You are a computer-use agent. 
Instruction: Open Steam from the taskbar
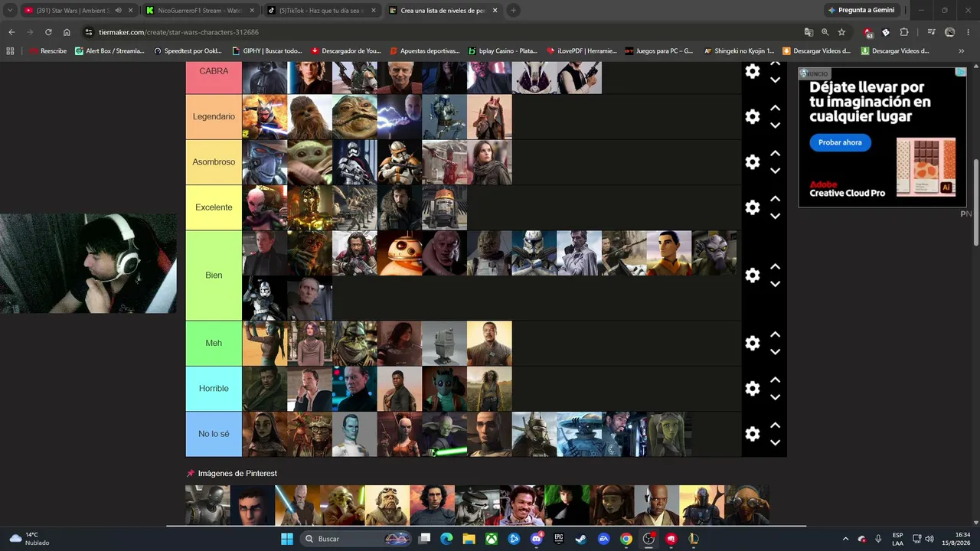581,539
